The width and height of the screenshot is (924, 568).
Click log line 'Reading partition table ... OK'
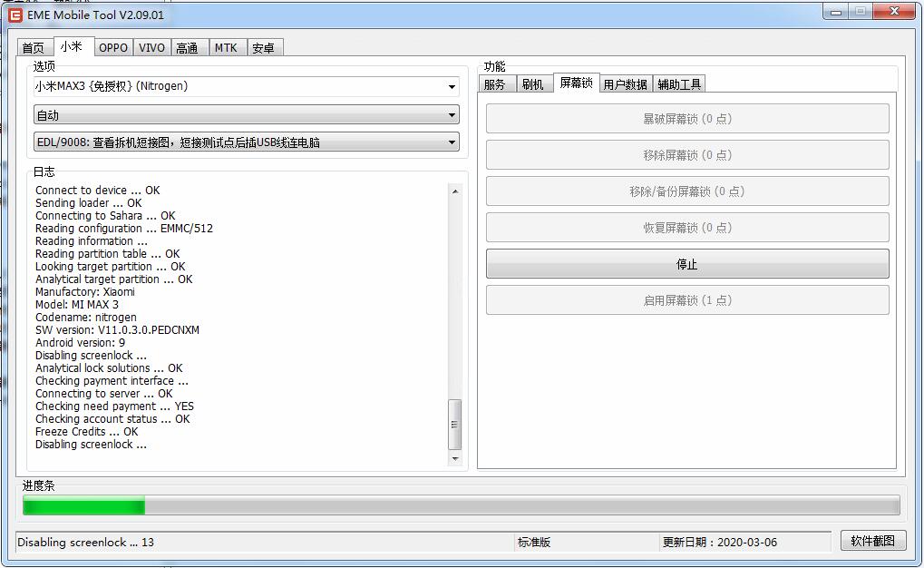(x=107, y=254)
